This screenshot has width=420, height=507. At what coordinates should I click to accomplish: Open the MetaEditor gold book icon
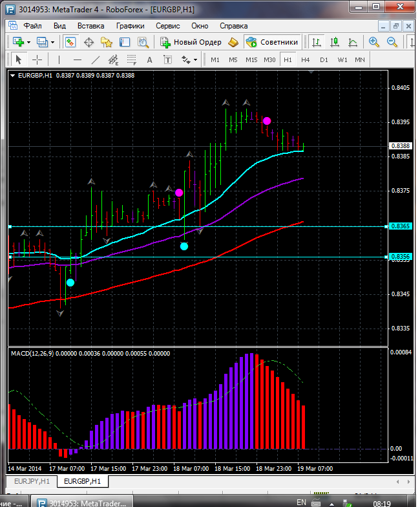pyautogui.click(x=233, y=42)
